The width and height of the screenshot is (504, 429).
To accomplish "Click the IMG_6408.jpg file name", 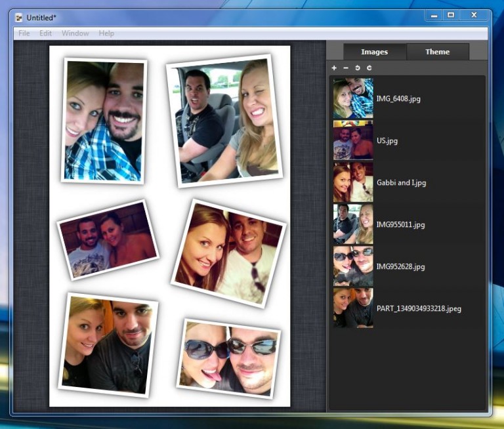I will click(x=398, y=98).
